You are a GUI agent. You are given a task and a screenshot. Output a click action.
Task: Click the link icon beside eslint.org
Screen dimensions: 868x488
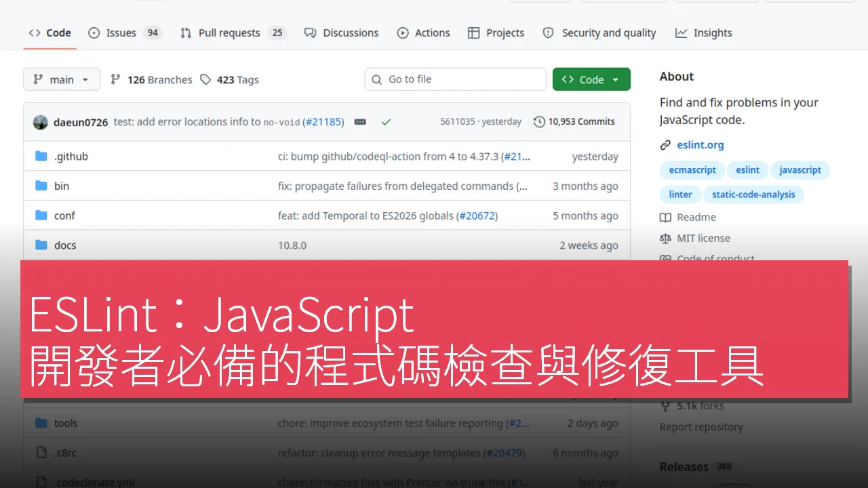(x=665, y=144)
